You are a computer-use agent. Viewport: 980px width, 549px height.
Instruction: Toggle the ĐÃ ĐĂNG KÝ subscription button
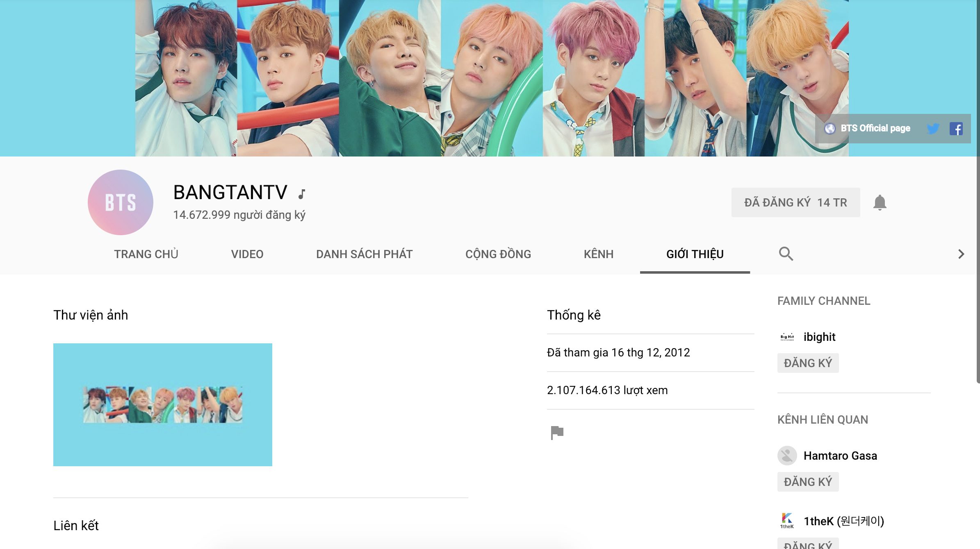click(795, 202)
